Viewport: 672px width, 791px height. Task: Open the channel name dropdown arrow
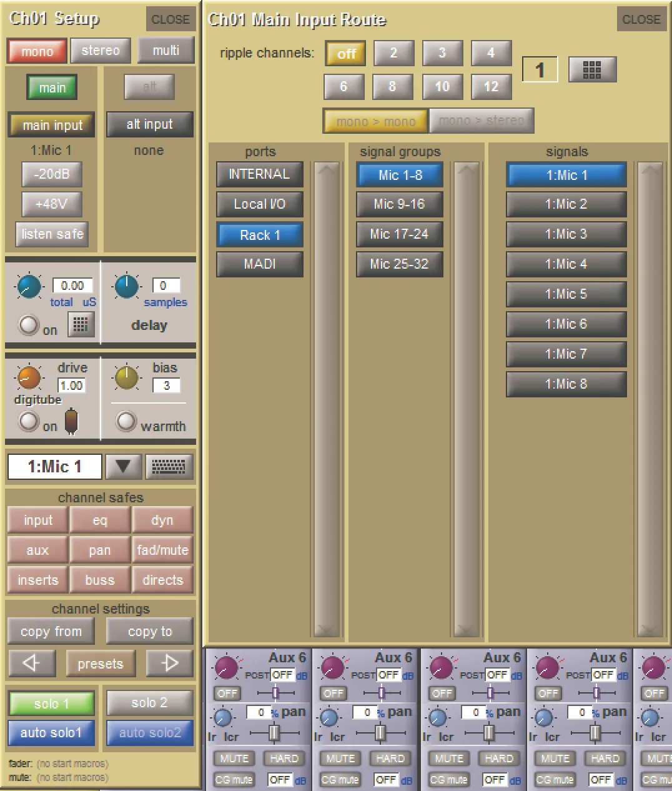pyautogui.click(x=124, y=466)
